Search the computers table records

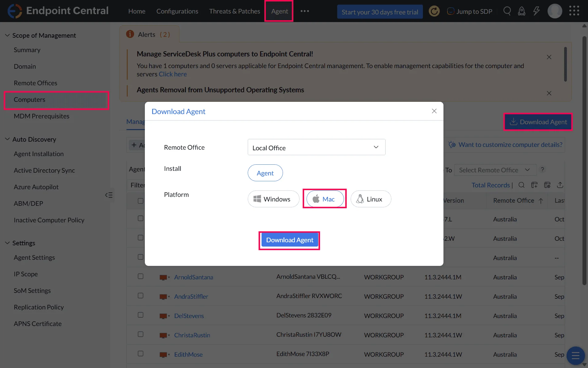click(x=522, y=185)
